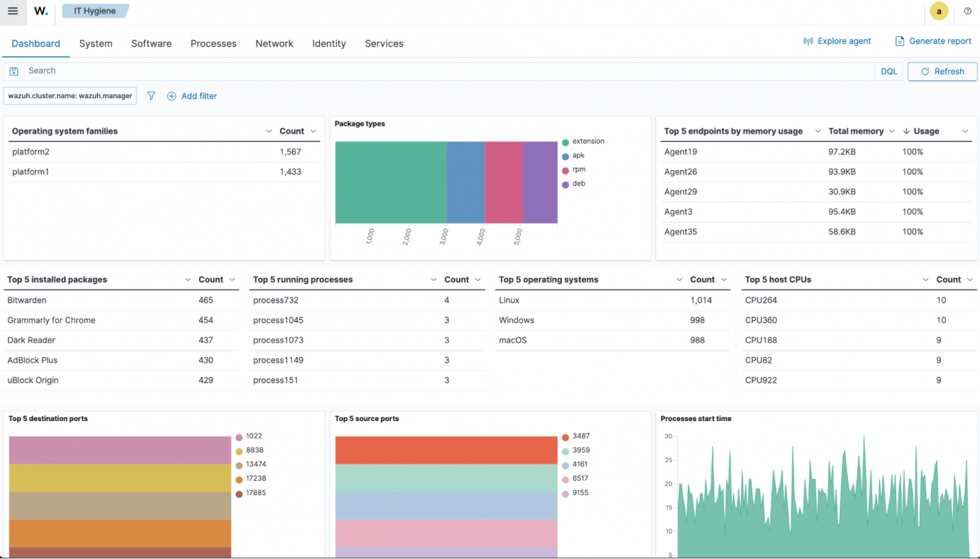Click the Refresh button
The width and height of the screenshot is (980, 559).
[942, 71]
